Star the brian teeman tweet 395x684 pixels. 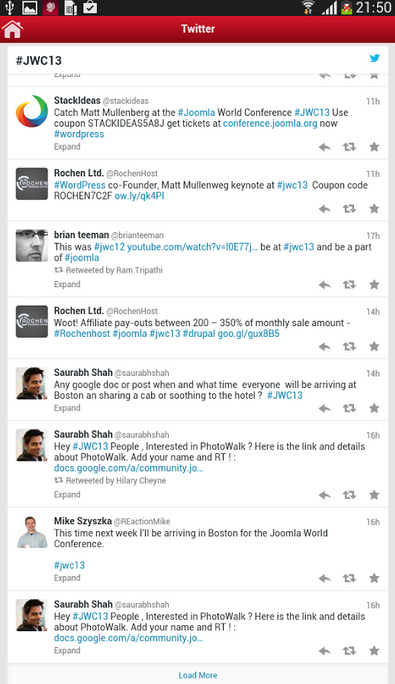374,285
